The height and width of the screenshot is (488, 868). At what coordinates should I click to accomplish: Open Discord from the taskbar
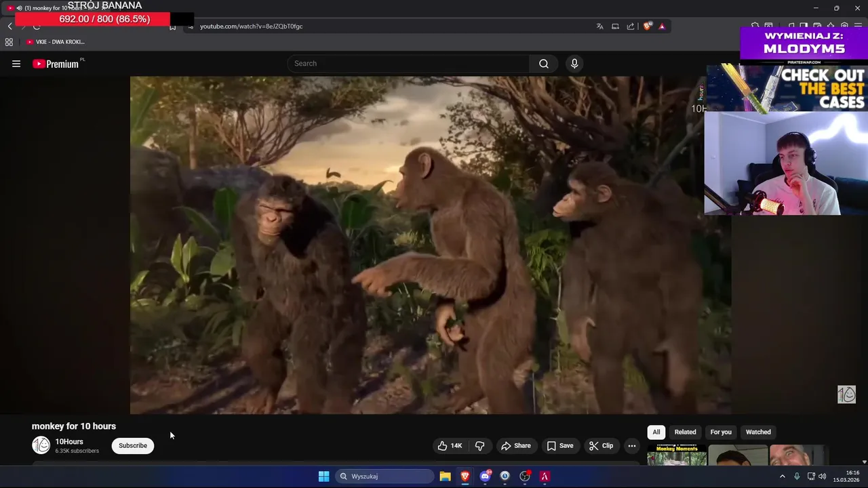tap(485, 476)
